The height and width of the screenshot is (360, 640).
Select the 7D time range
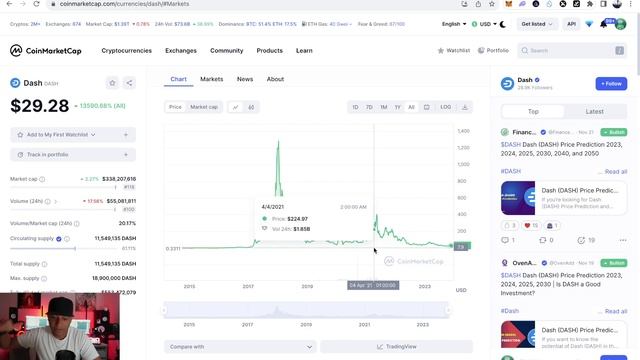pos(369,107)
